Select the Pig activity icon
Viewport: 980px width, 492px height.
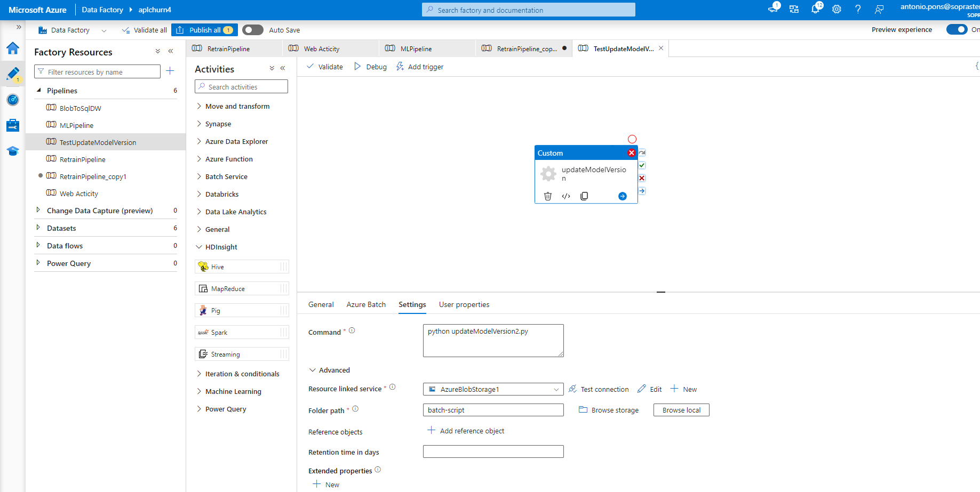point(204,310)
